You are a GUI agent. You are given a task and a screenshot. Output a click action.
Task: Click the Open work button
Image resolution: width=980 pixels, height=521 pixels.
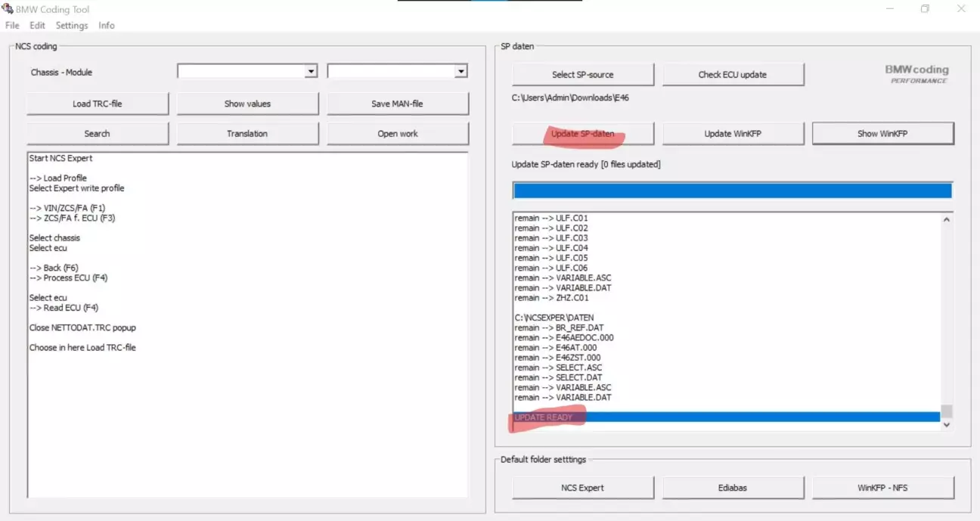tap(398, 133)
